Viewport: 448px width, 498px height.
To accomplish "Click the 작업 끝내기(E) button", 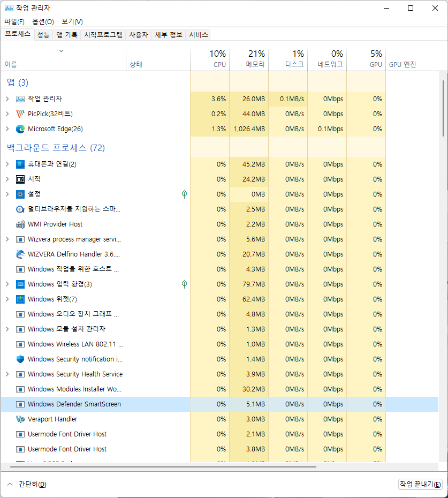I will [x=420, y=484].
